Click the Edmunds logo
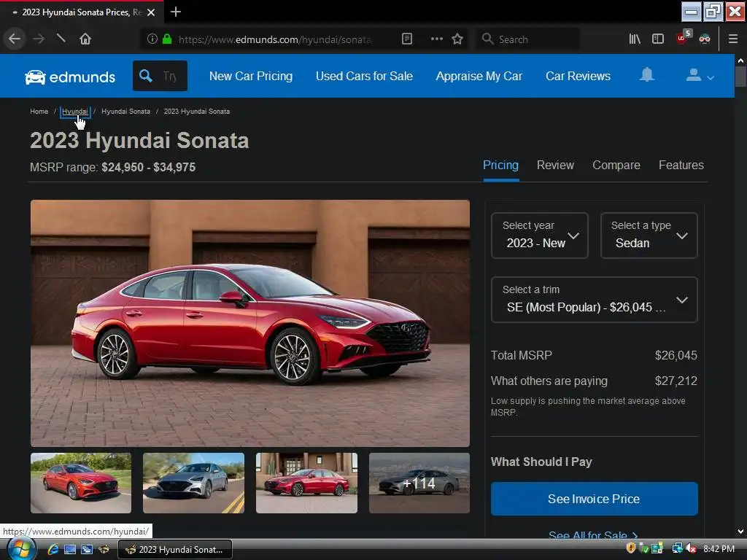Screen dimensions: 747x560 [70, 77]
